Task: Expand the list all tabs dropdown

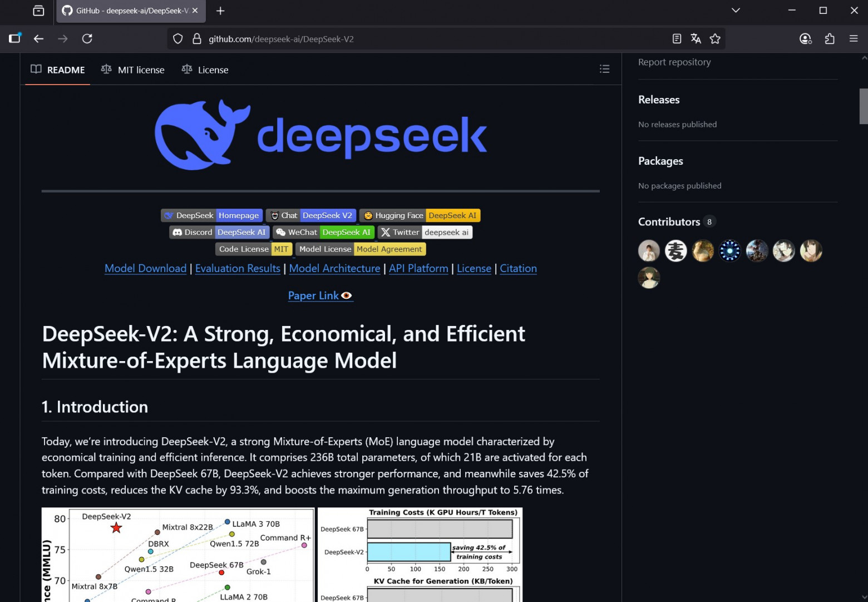Action: 736,11
